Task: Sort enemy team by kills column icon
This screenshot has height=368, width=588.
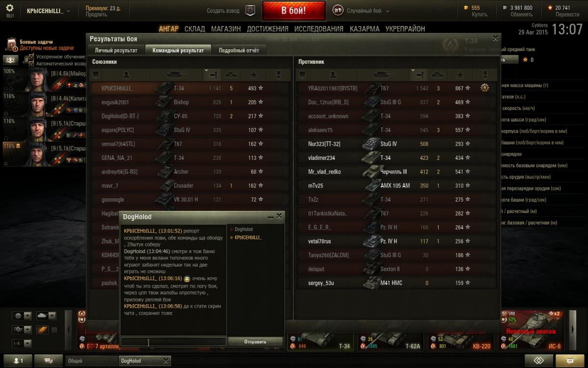Action: (x=438, y=75)
